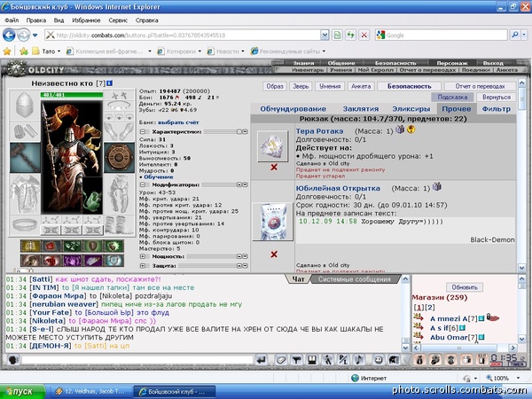Click the send message arrow icon
Viewport: 532px width, 399px height.
tap(262, 360)
